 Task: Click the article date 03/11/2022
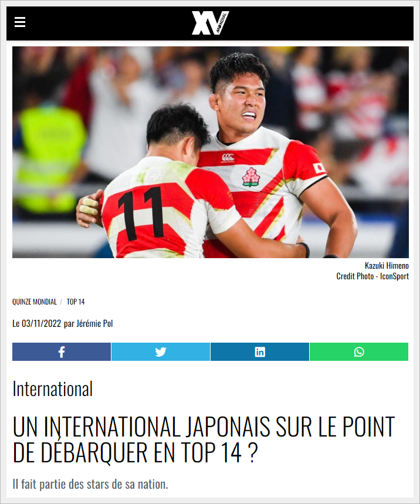tap(41, 323)
